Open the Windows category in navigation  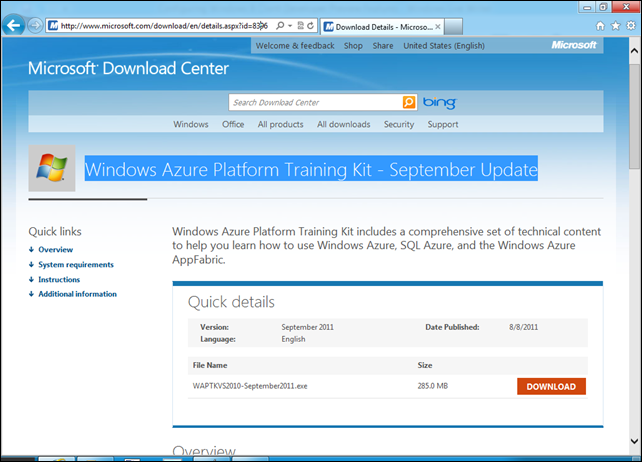point(190,124)
